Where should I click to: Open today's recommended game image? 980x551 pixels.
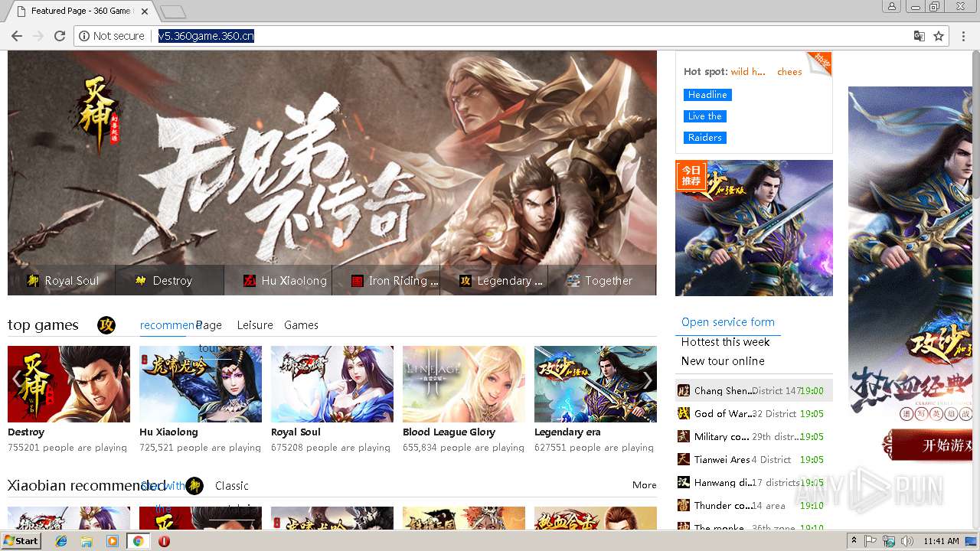point(754,228)
